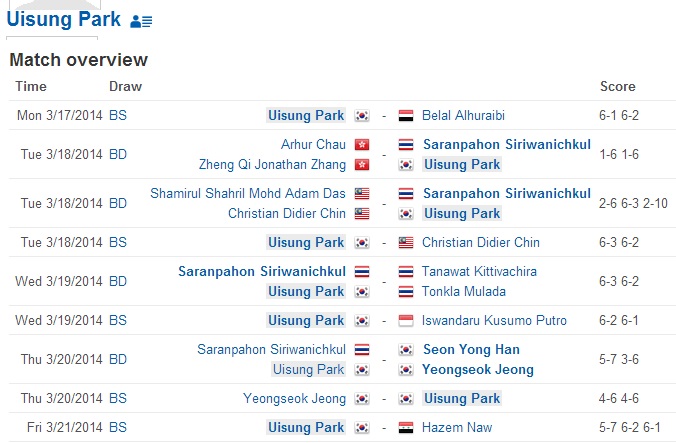
Task: Open Arhur Chau's player page
Action: tap(313, 144)
